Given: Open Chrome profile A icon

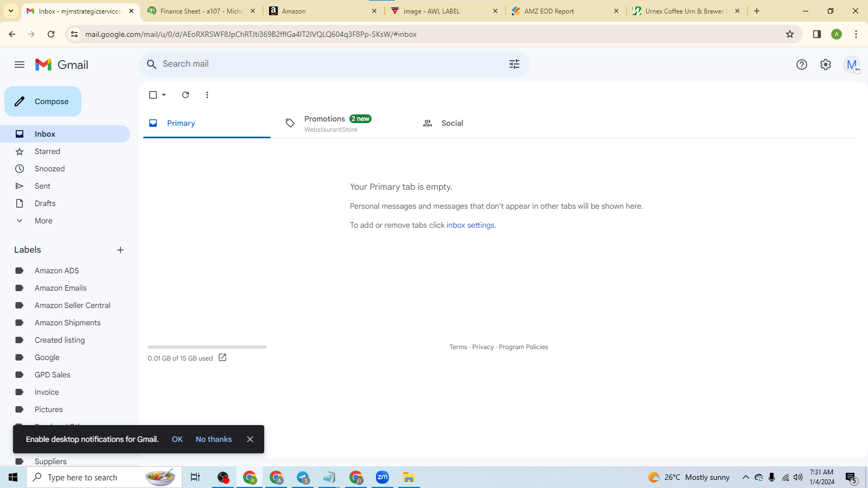Looking at the screenshot, I should coord(837,34).
